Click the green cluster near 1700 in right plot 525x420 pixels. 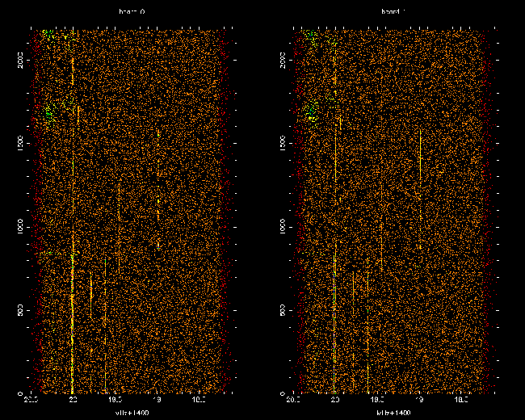(310, 111)
